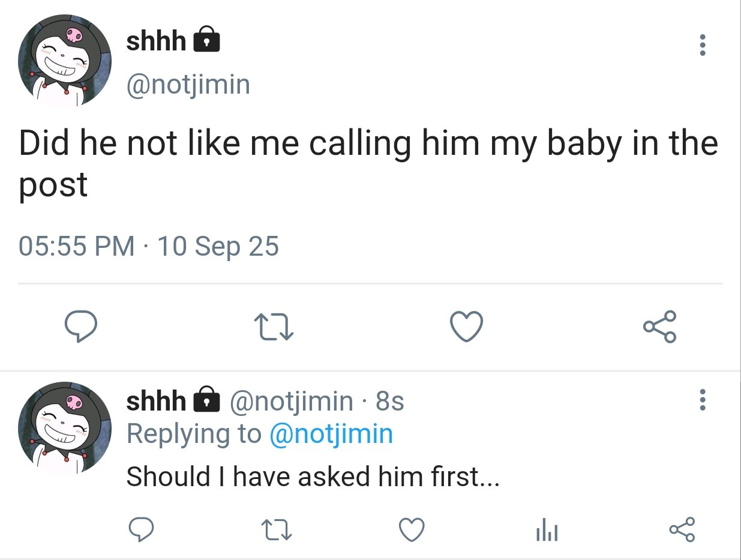
Task: Click the lock icon beside main shhh name
Action: [x=206, y=40]
